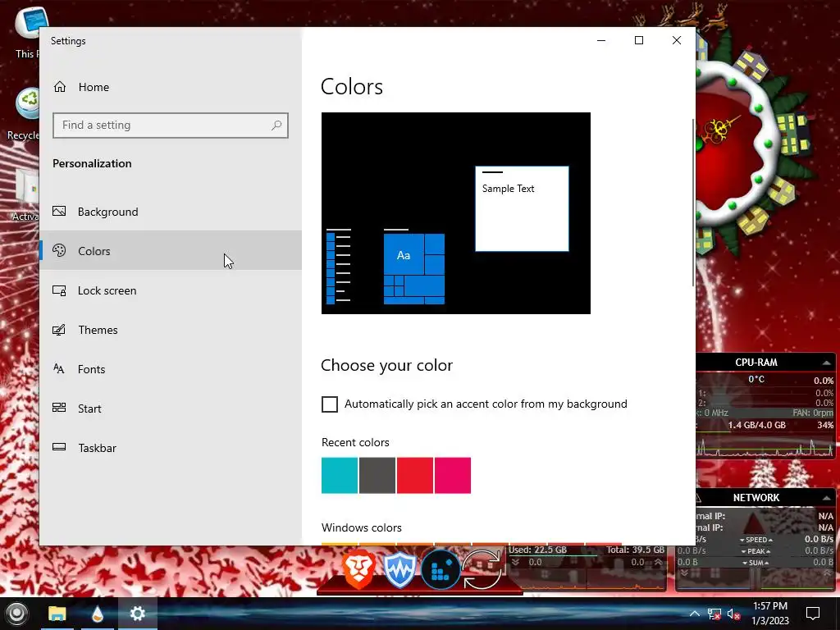Screen dimensions: 840x630
Task: Go to Lock screen settings
Action: pyautogui.click(x=171, y=290)
